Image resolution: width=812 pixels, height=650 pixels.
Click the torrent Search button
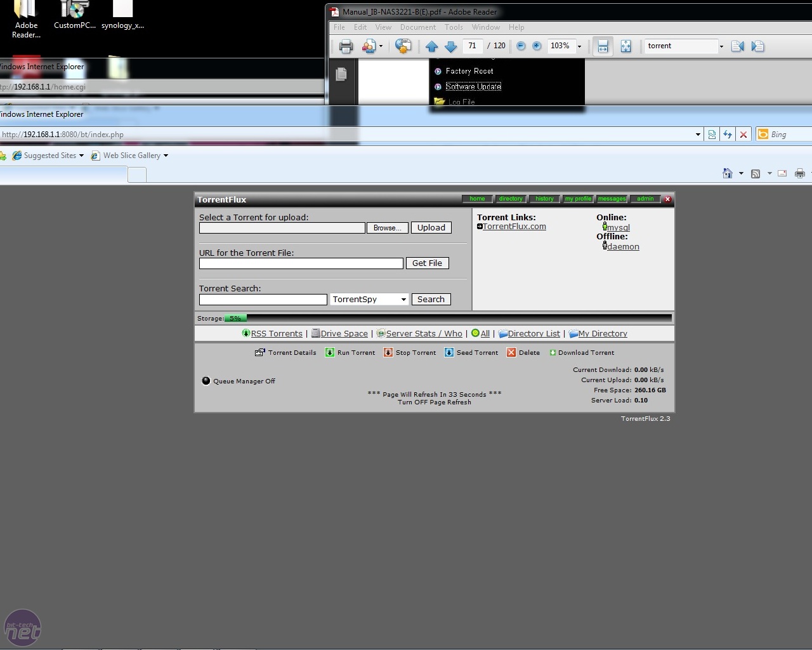click(x=431, y=299)
